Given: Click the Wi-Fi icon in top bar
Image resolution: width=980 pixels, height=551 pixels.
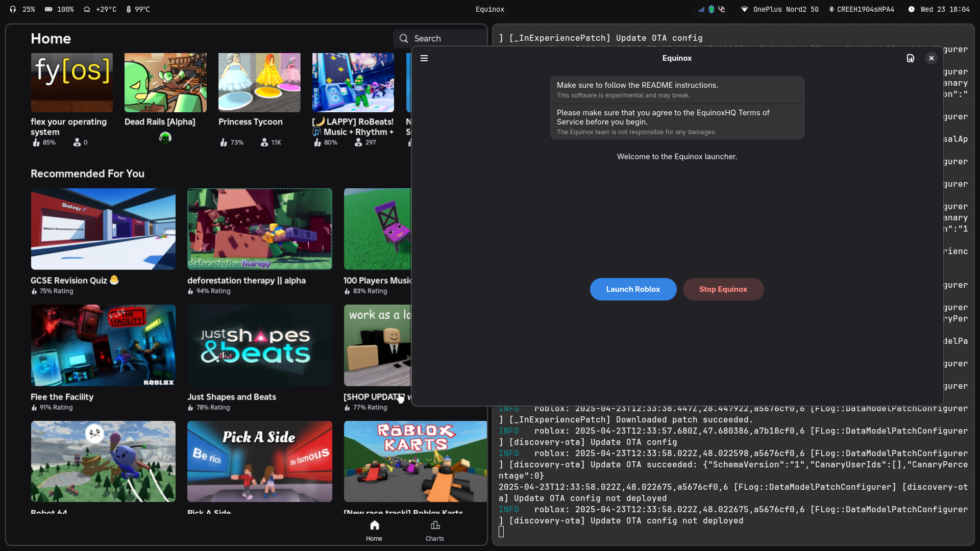Looking at the screenshot, I should [745, 9].
